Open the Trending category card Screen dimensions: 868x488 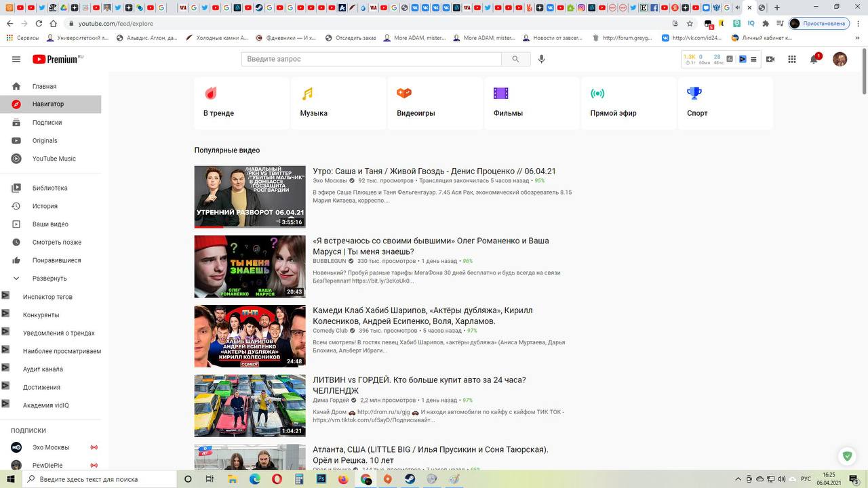[x=241, y=103]
